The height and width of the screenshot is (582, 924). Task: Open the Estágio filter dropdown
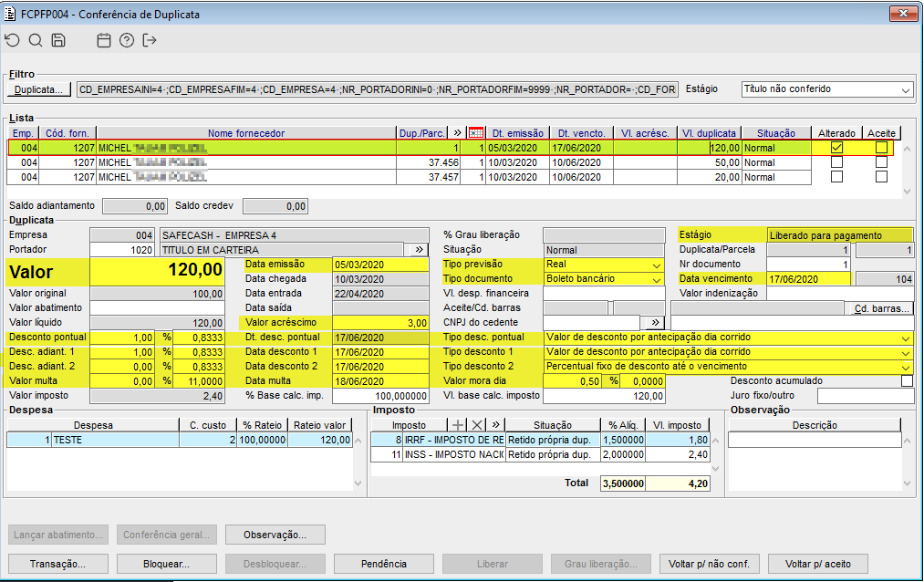click(904, 90)
